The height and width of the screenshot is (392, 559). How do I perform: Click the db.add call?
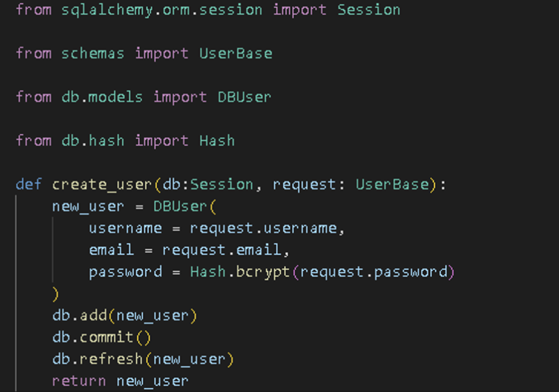point(79,316)
